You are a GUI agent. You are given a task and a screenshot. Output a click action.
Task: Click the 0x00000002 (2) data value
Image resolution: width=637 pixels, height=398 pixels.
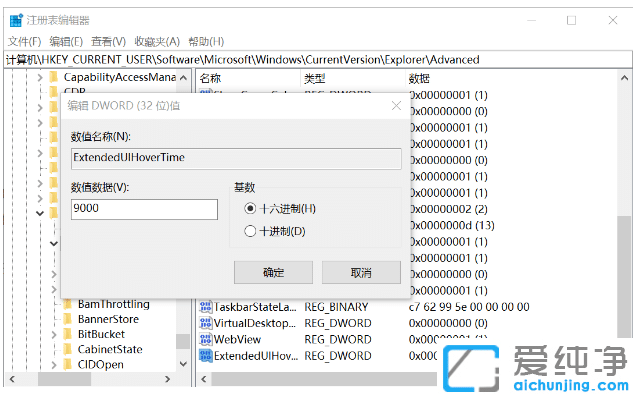pos(448,209)
